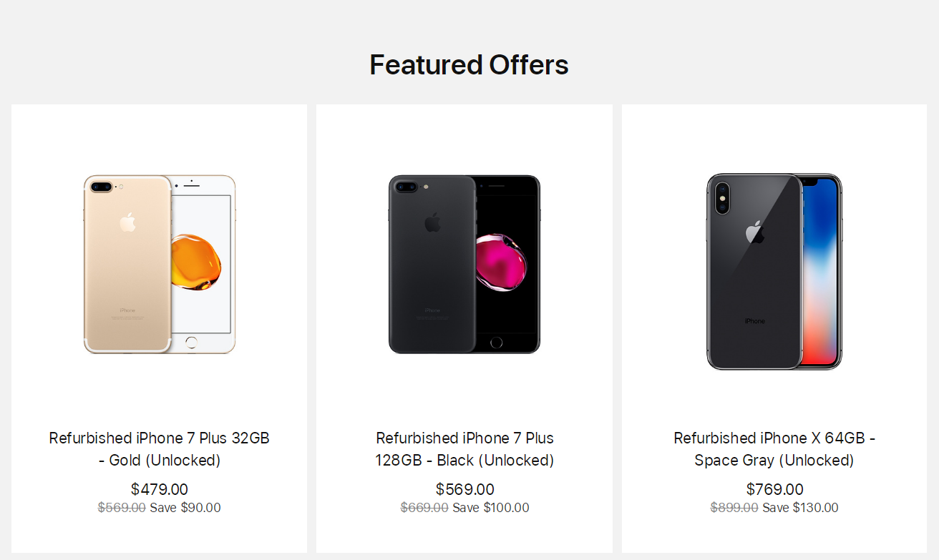View the Refurbished iPhone X 64GB Space Gray product
The width and height of the screenshot is (939, 560).
(774, 448)
